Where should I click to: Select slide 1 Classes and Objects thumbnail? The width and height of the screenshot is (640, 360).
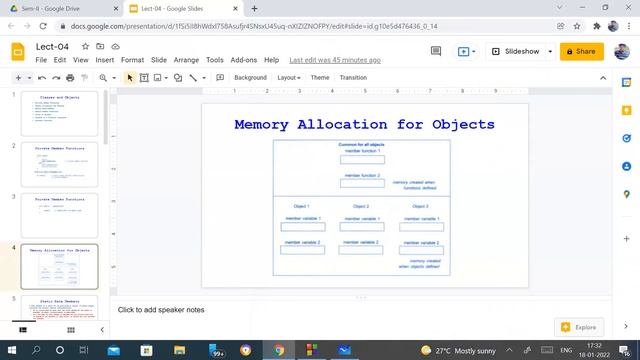pyautogui.click(x=60, y=113)
